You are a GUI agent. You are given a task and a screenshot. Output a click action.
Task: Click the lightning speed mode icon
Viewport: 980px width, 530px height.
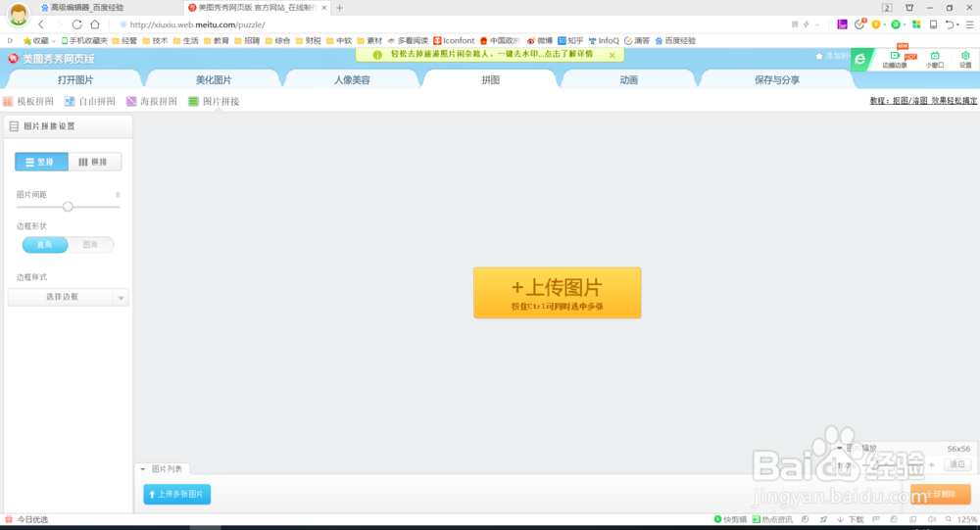click(x=807, y=24)
